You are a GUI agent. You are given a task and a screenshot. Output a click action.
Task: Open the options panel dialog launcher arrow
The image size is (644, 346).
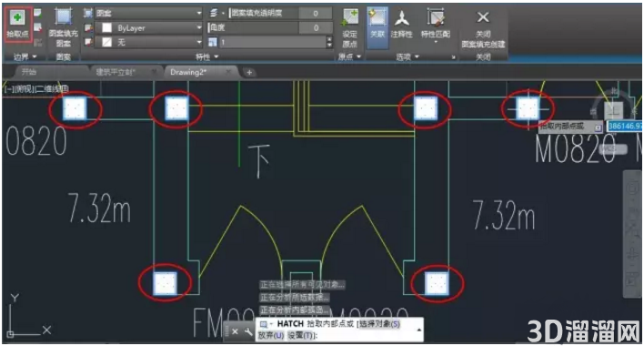pos(453,57)
